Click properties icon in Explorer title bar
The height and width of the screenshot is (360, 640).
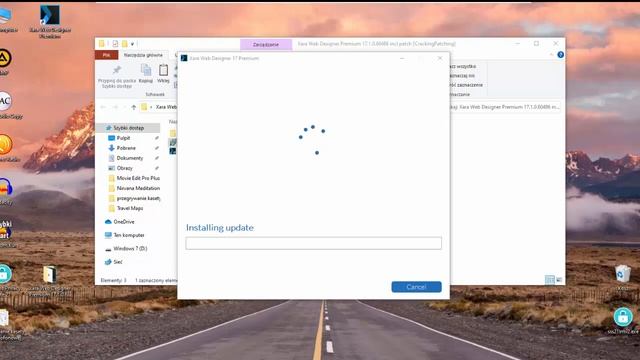click(x=115, y=44)
